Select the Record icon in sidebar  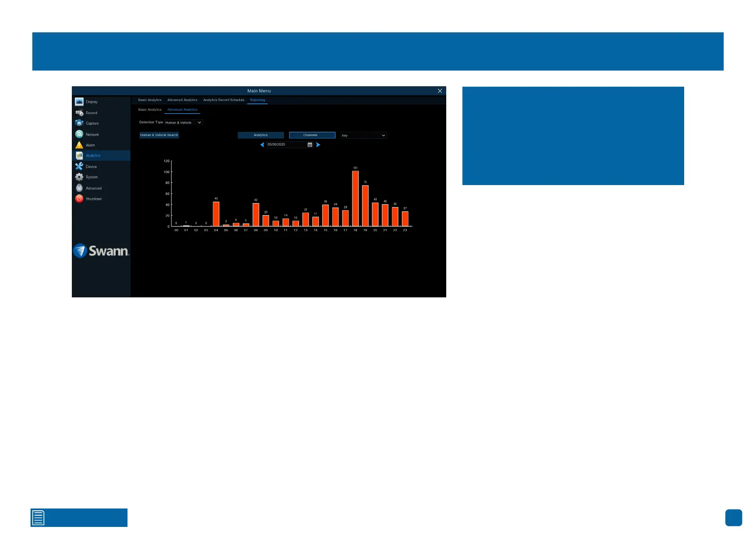[x=79, y=113]
